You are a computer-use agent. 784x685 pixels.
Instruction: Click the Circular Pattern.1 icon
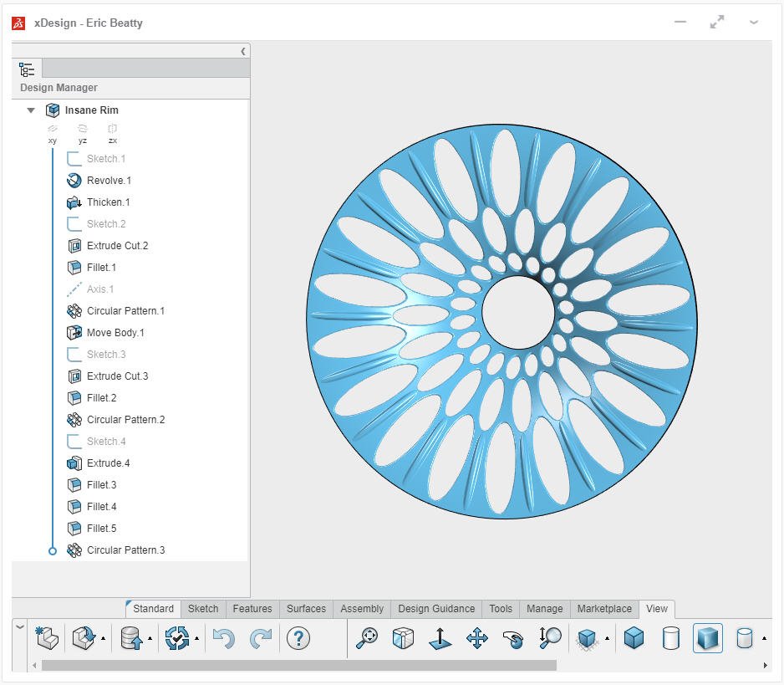74,310
